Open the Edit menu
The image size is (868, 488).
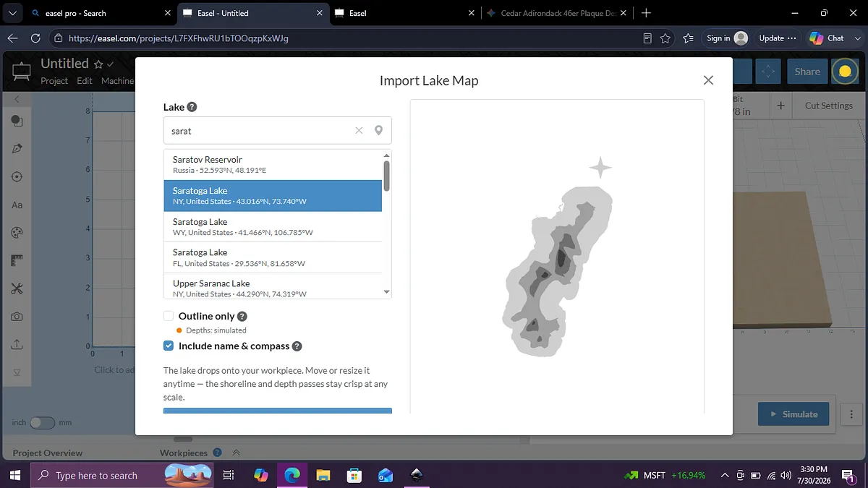[85, 81]
